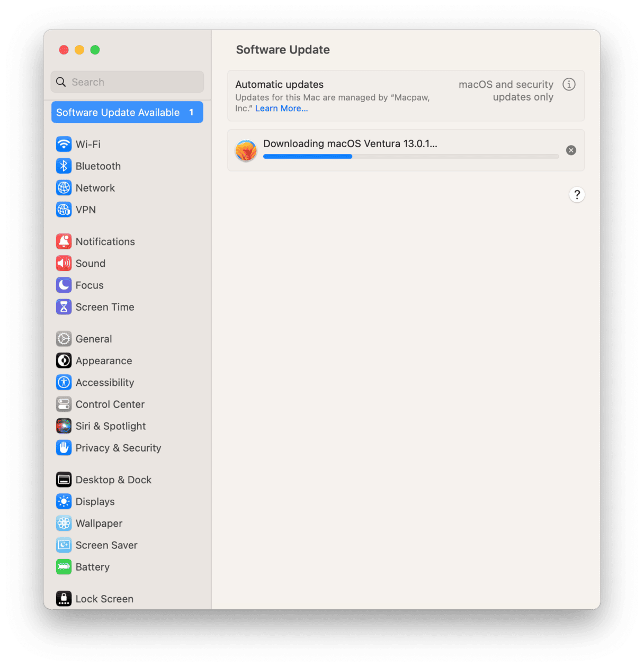Screen dimensions: 644x667
Task: Select Screen Time label in sidebar
Action: pos(105,307)
